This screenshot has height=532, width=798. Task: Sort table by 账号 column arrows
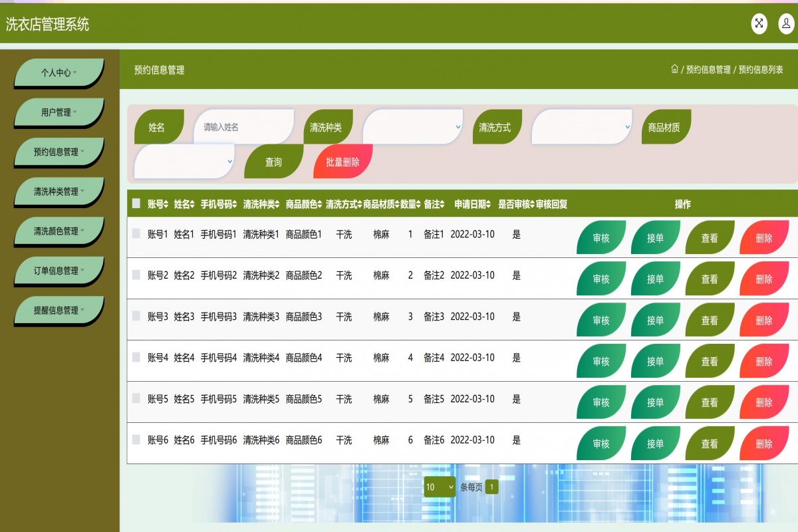coord(166,205)
